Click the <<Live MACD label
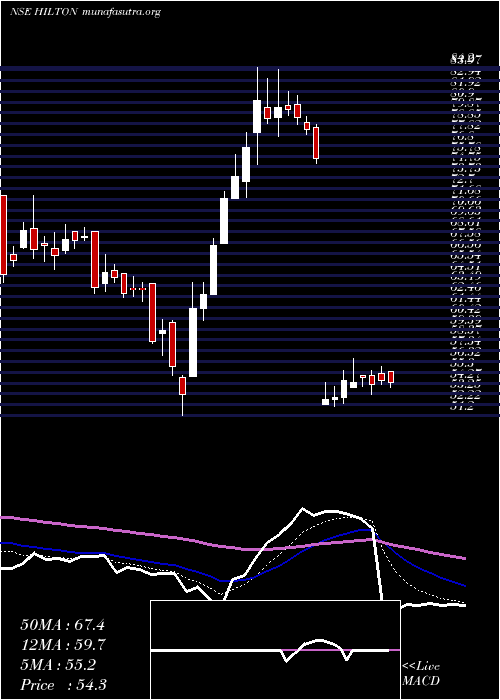Image resolution: width=500 pixels, height=700 pixels. [421, 674]
